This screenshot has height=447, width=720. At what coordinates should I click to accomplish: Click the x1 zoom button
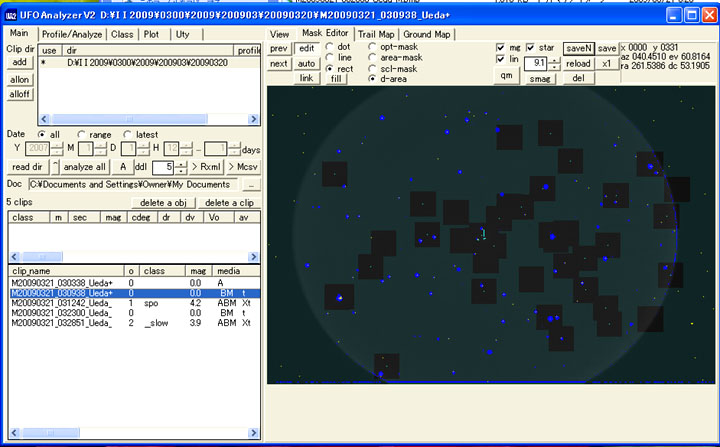[607, 63]
